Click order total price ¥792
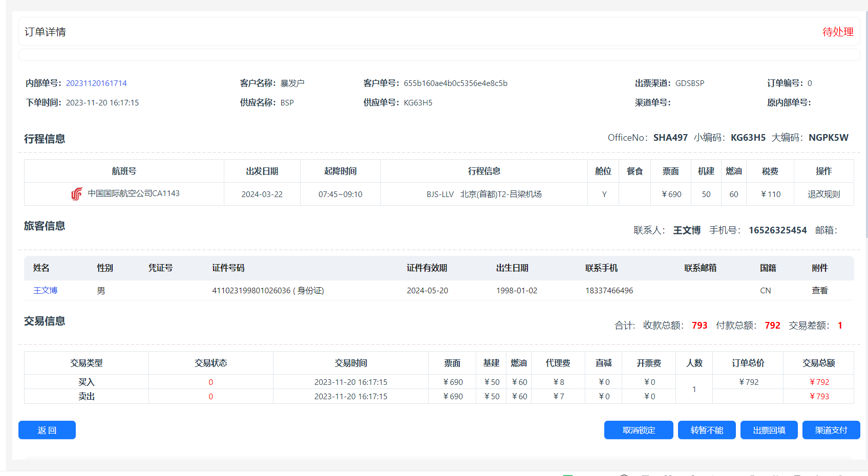 click(748, 382)
